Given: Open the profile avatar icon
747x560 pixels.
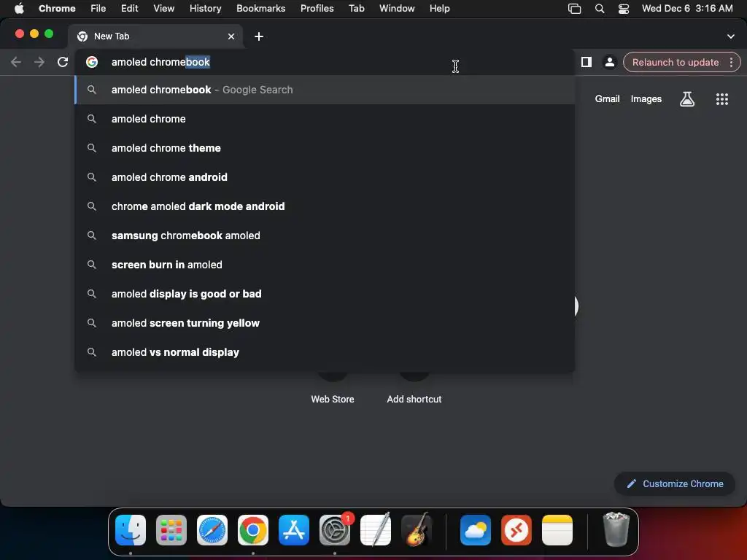Looking at the screenshot, I should 609,63.
